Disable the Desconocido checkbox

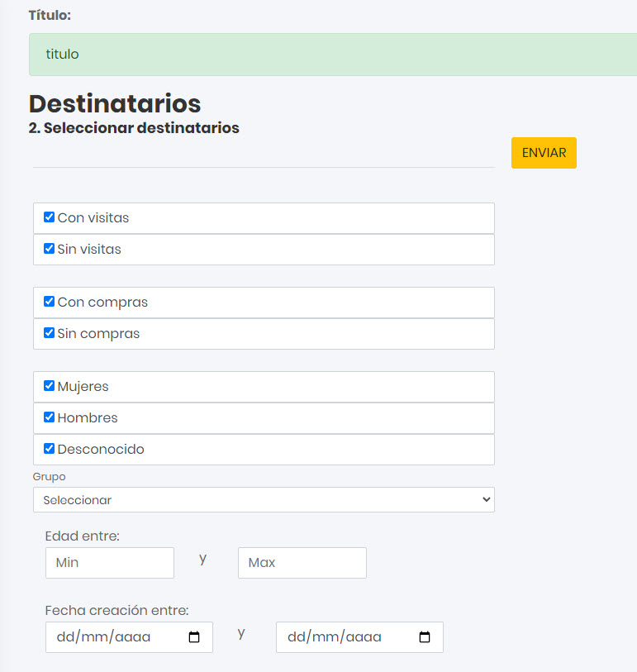(x=49, y=449)
